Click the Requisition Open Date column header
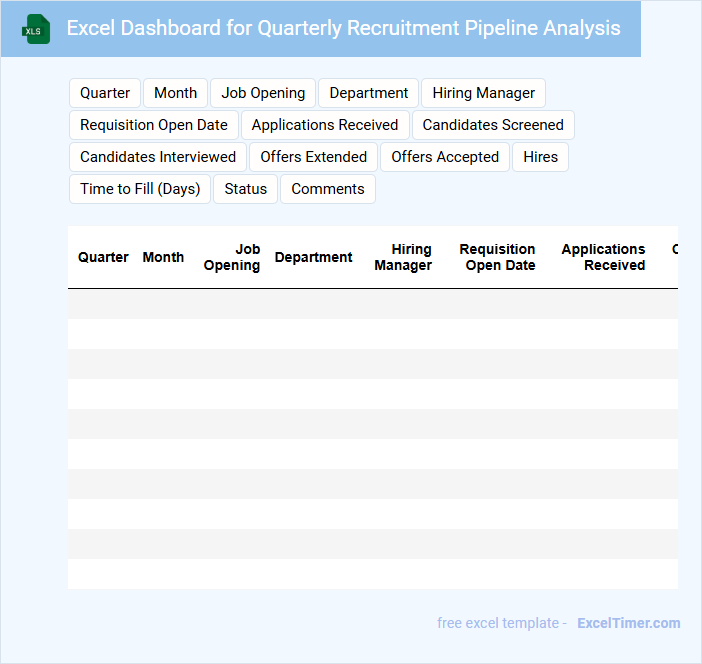Viewport: 702px width, 664px height. coord(498,257)
